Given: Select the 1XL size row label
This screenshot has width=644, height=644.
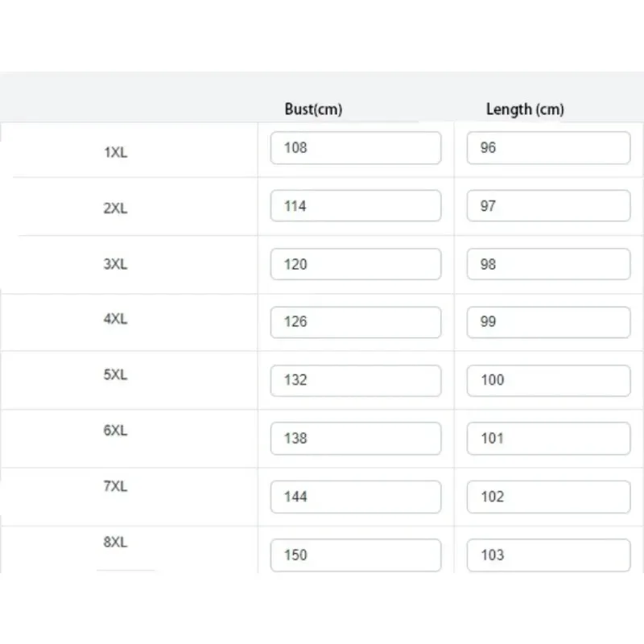Looking at the screenshot, I should click(115, 152).
